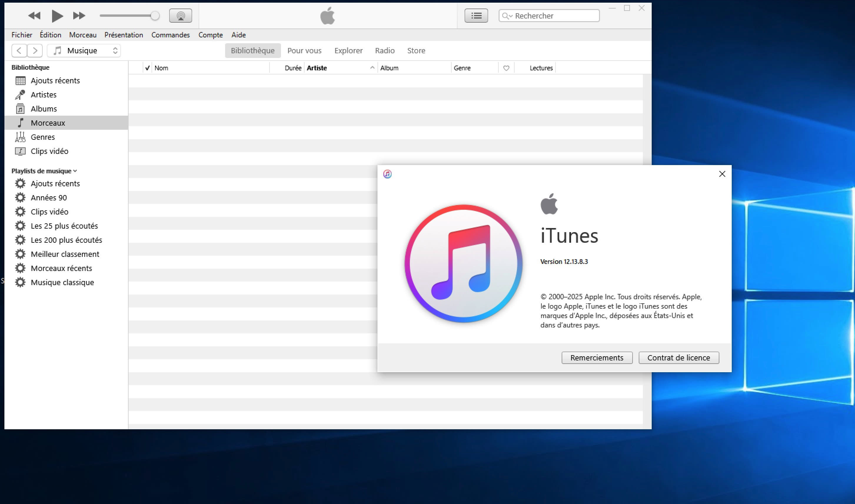Open the Édition menu
Screen dimensions: 855x504
point(50,35)
